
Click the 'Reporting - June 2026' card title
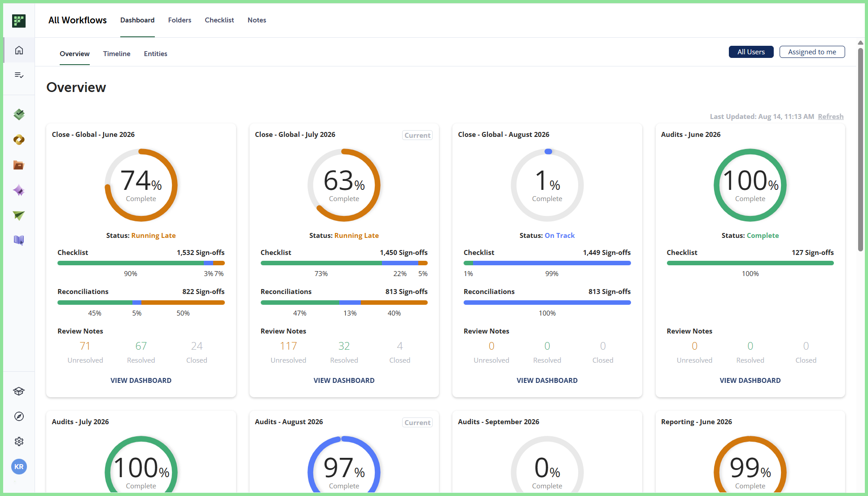[x=697, y=422]
